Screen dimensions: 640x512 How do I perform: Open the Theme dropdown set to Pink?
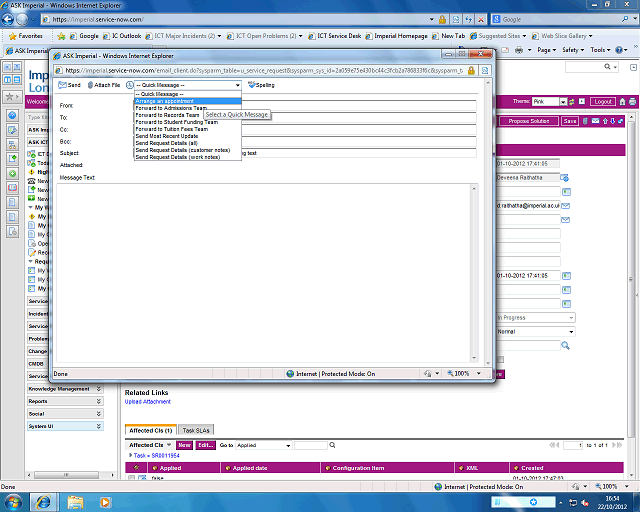pos(555,102)
